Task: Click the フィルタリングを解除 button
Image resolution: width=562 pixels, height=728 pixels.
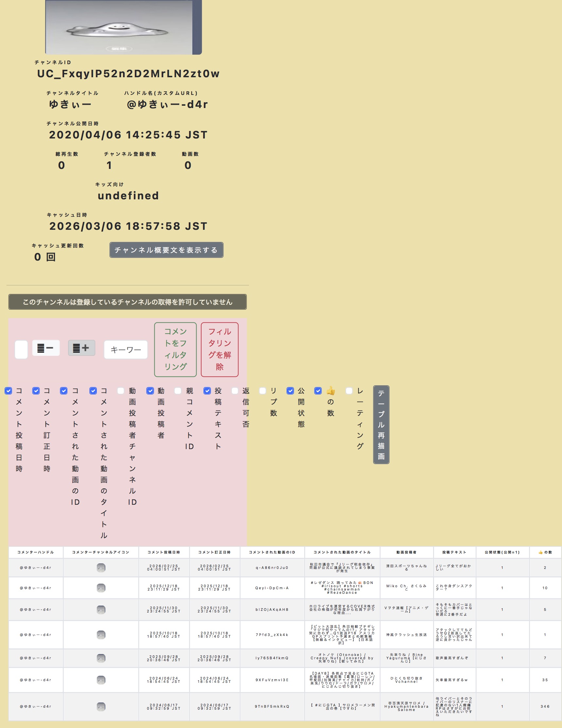Action: point(220,349)
